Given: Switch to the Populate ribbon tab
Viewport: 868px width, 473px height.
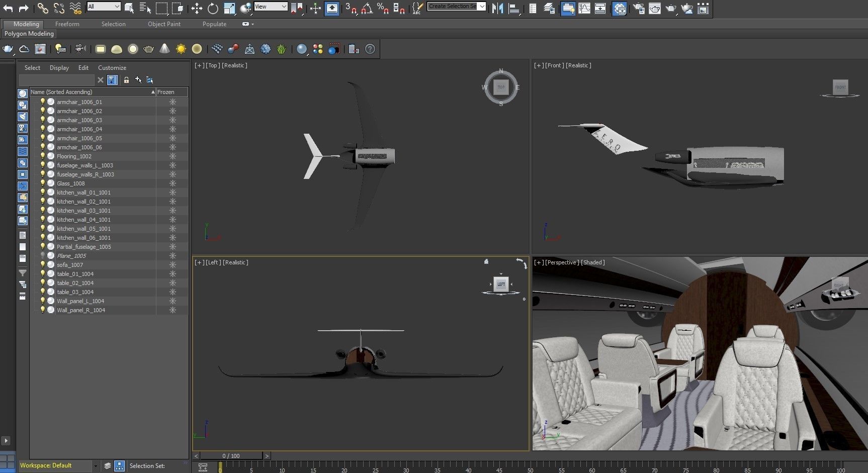Looking at the screenshot, I should [x=214, y=24].
